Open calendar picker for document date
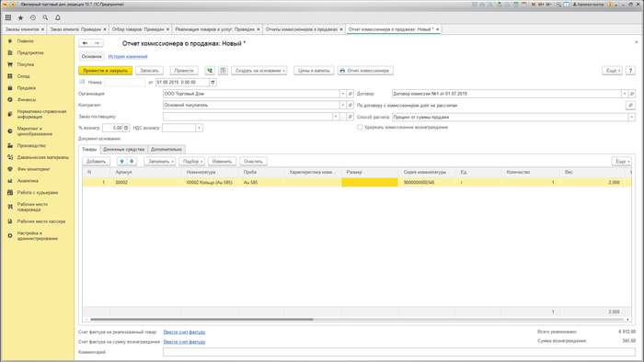644x362 pixels. click(213, 83)
